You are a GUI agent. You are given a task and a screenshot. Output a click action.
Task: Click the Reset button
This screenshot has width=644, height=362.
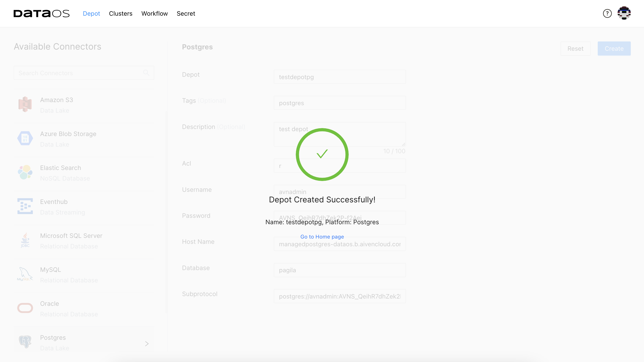click(575, 49)
